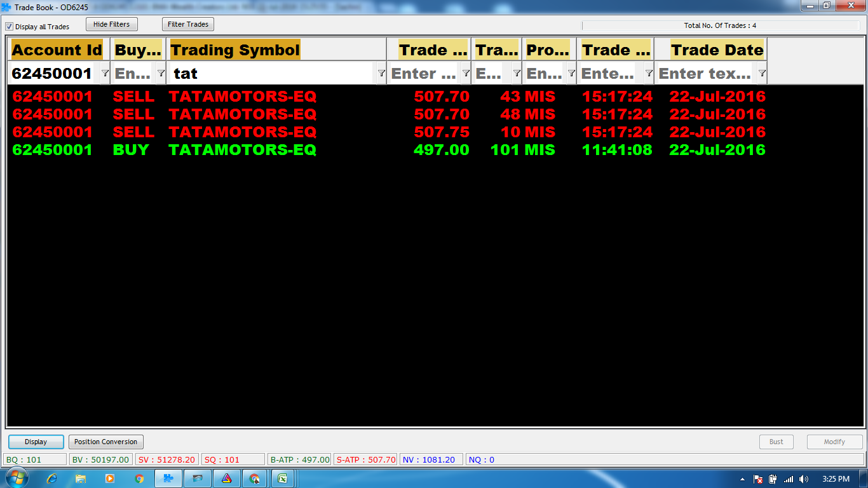
Task: Click B-ATP : 497.00 status field
Action: (299, 459)
